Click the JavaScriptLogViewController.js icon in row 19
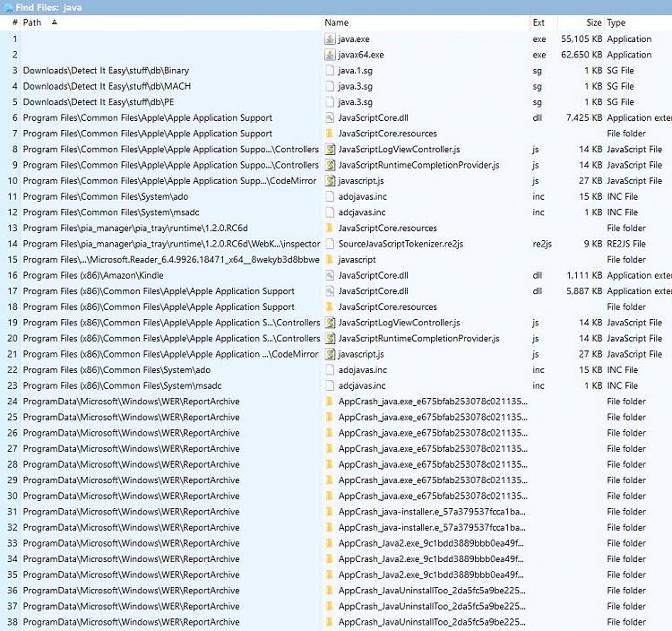 click(330, 323)
